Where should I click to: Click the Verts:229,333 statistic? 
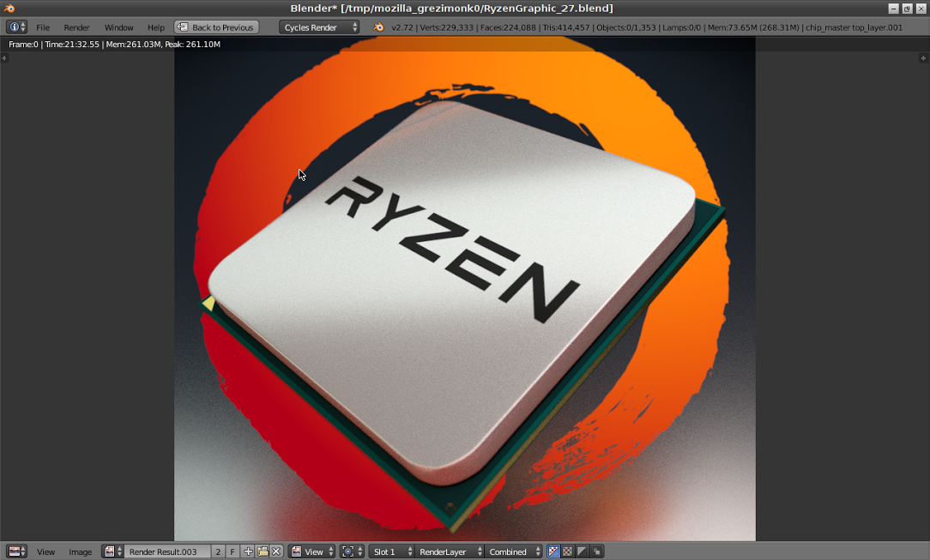pos(447,27)
